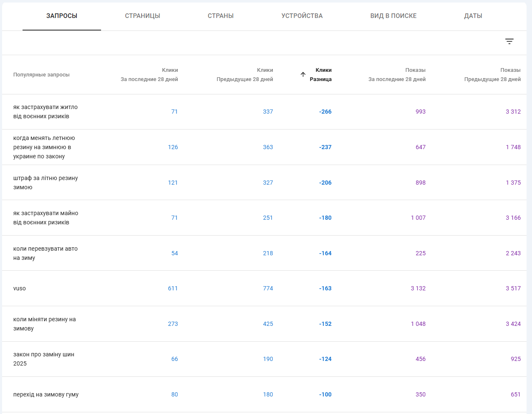Sort by Показы предыдущие 28 дней header
The width and height of the screenshot is (532, 414).
point(492,75)
